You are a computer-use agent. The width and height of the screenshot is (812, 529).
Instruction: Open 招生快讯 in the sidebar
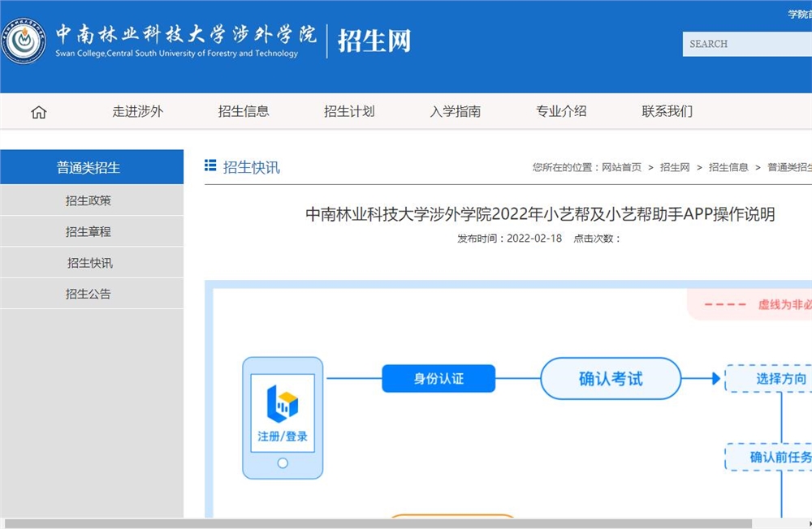click(92, 262)
